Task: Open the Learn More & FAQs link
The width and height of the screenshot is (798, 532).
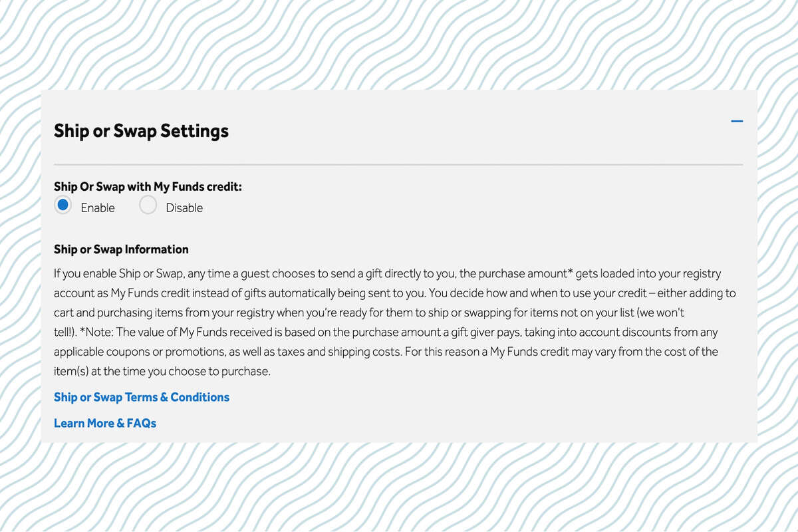Action: pyautogui.click(x=105, y=423)
